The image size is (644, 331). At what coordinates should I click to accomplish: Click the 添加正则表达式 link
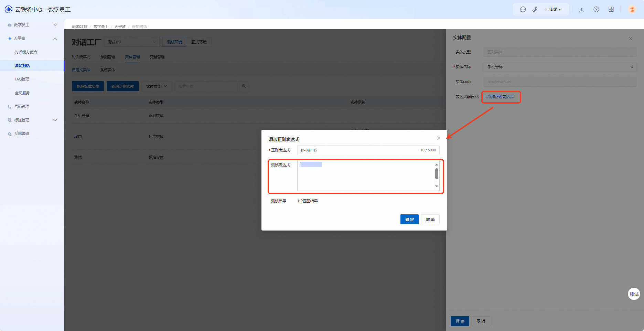point(499,97)
